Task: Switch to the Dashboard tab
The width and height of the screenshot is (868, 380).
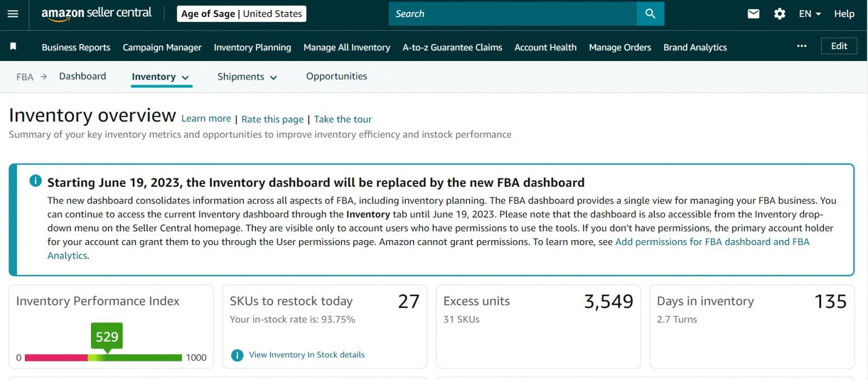Action: click(83, 76)
